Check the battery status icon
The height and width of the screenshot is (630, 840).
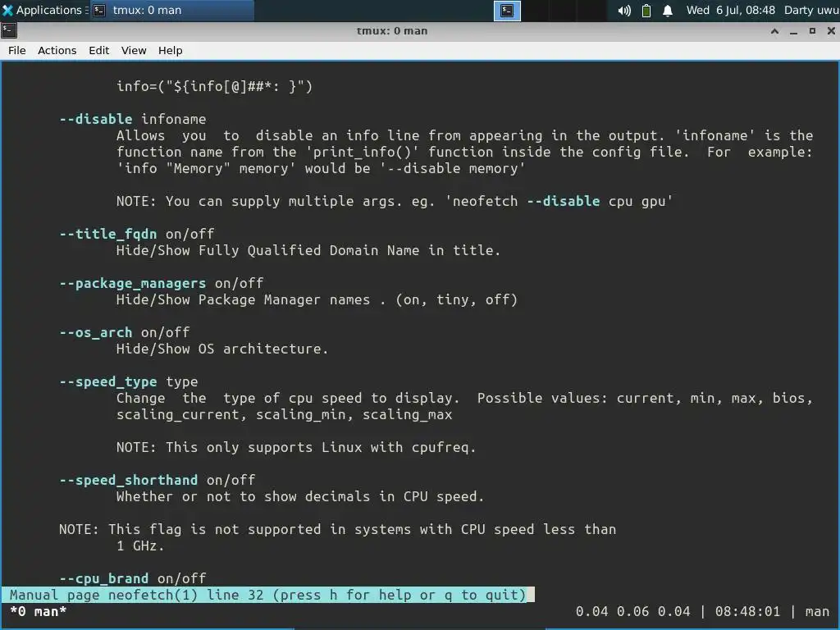tap(646, 10)
